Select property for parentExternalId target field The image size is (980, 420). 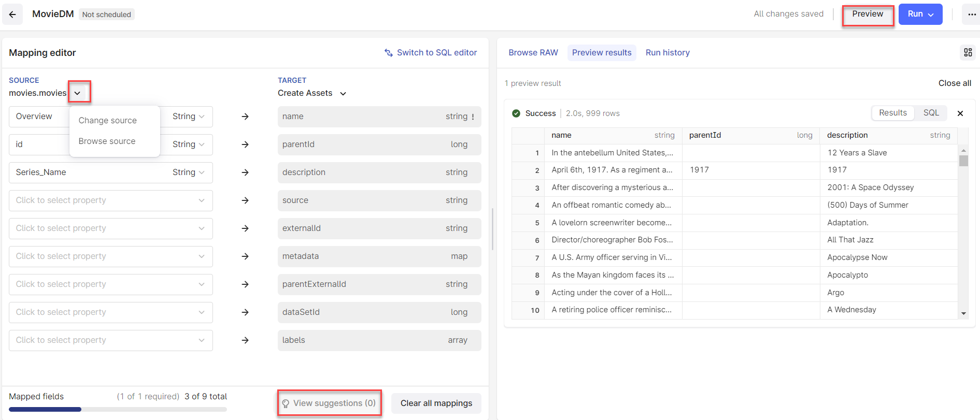pos(111,284)
